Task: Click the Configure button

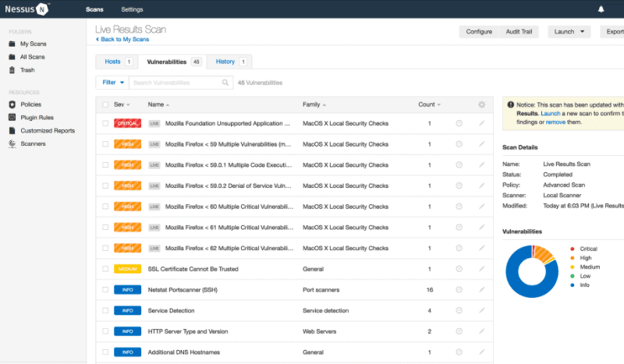Action: (x=479, y=31)
